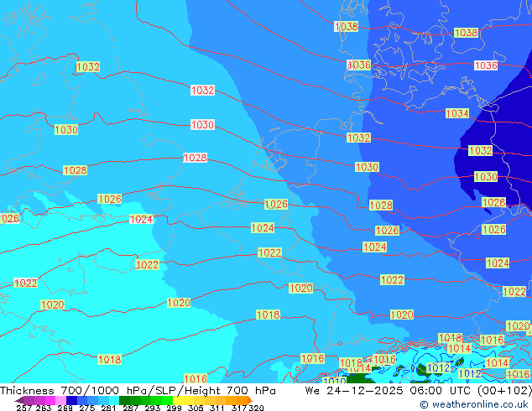The height and width of the screenshot is (411, 532).
Task: Click the blue 1010 contour label
Action: 334,381
